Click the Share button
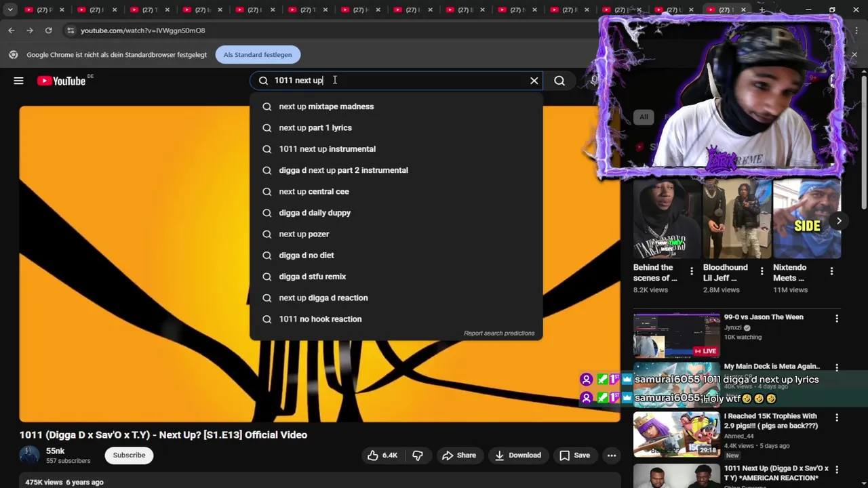 pos(459,455)
